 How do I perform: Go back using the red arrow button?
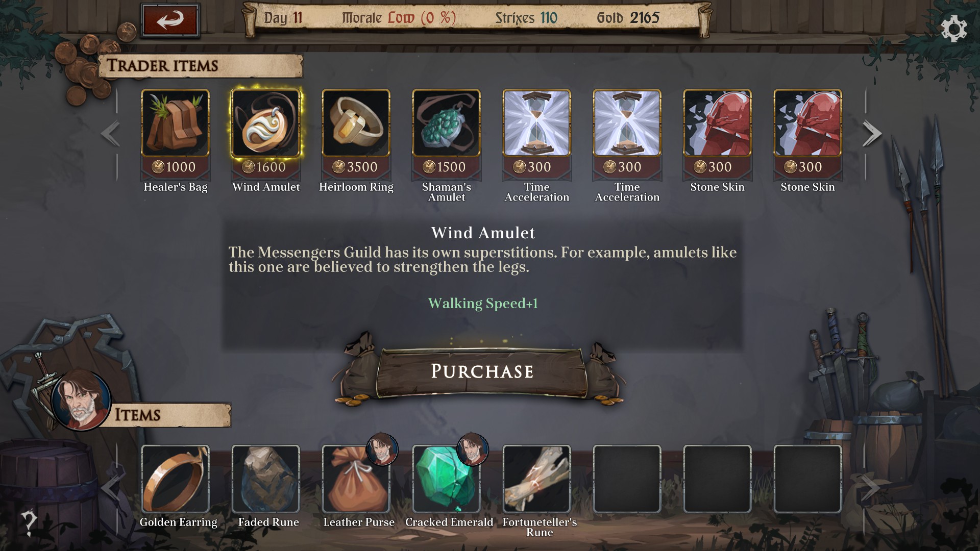(170, 20)
